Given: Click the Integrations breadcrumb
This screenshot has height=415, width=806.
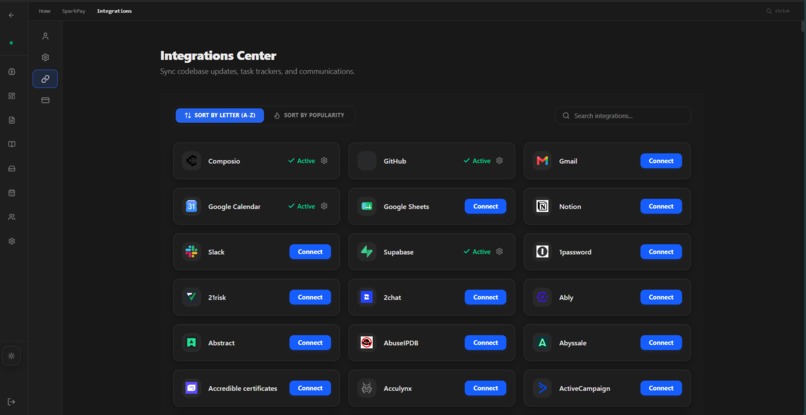Looking at the screenshot, I should (114, 11).
